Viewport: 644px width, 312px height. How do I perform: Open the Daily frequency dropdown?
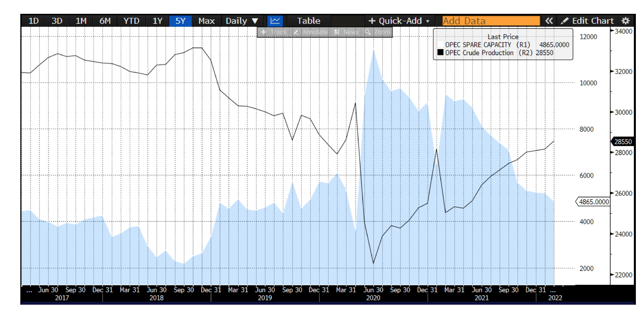tap(242, 21)
